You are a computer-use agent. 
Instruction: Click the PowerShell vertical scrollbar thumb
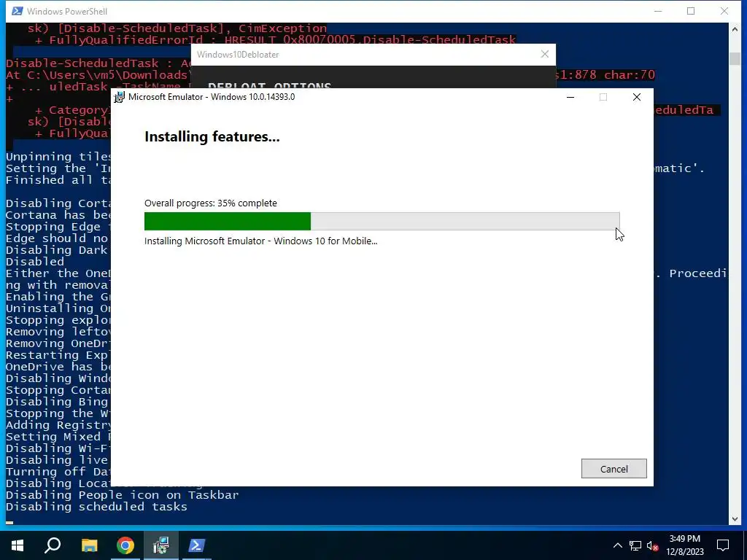(735, 58)
